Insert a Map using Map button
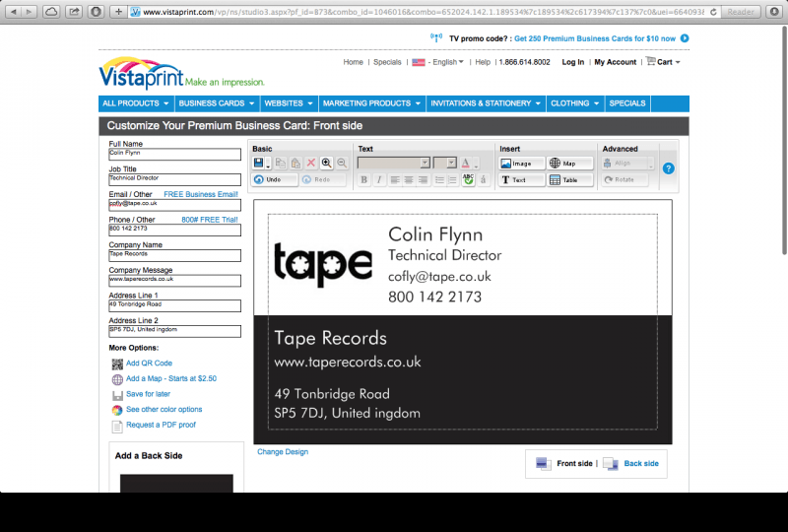The width and height of the screenshot is (788, 532). (x=570, y=164)
